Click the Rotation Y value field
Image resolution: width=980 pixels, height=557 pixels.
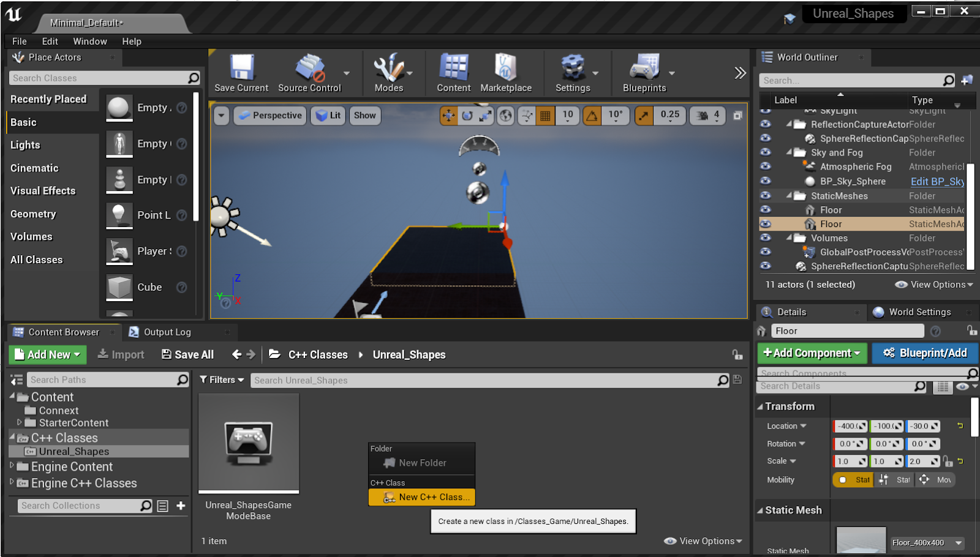886,444
